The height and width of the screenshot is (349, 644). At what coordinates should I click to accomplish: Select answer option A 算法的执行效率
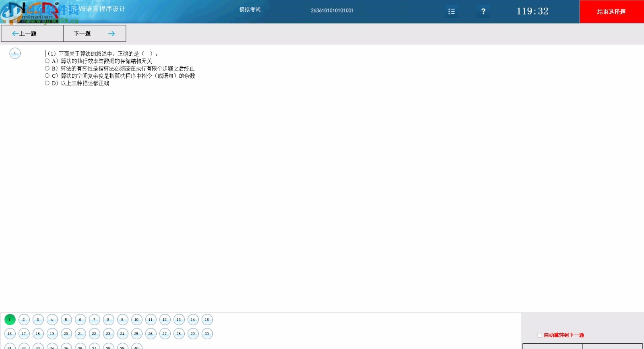[47, 61]
